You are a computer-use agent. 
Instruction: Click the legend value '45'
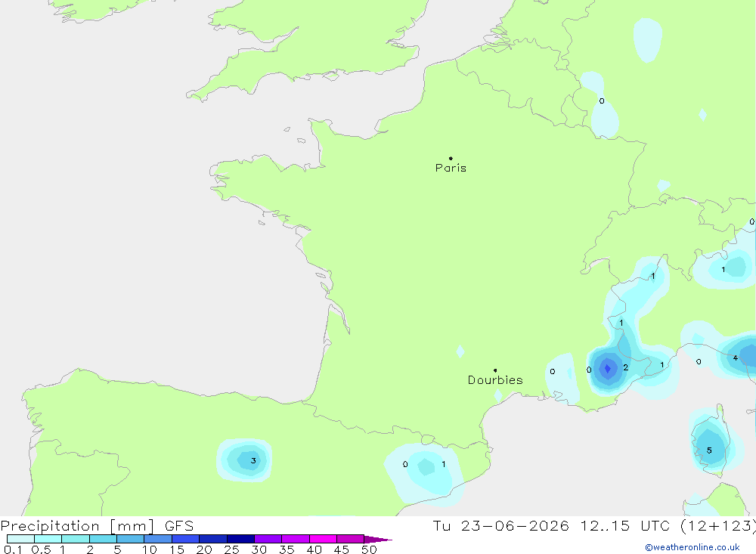(x=342, y=549)
